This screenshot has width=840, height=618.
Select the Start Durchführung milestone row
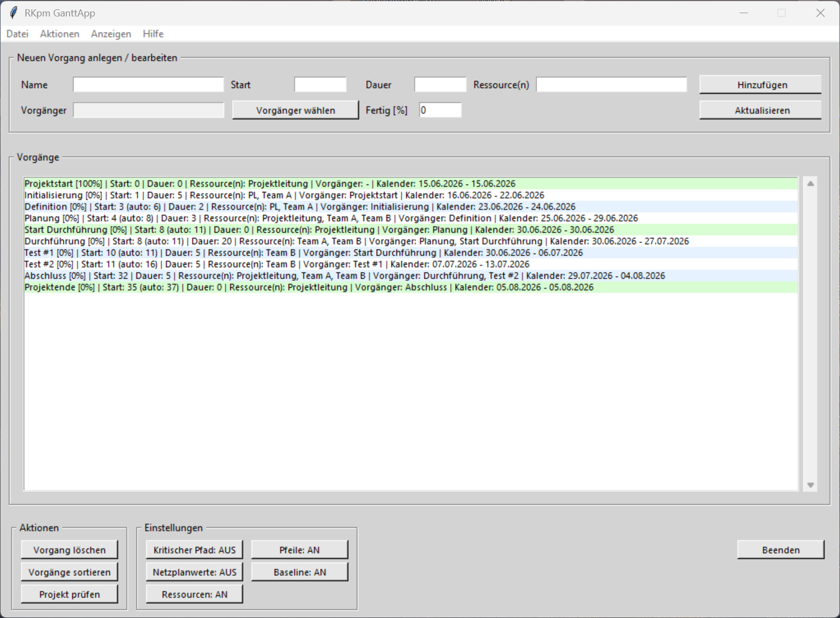coord(411,230)
